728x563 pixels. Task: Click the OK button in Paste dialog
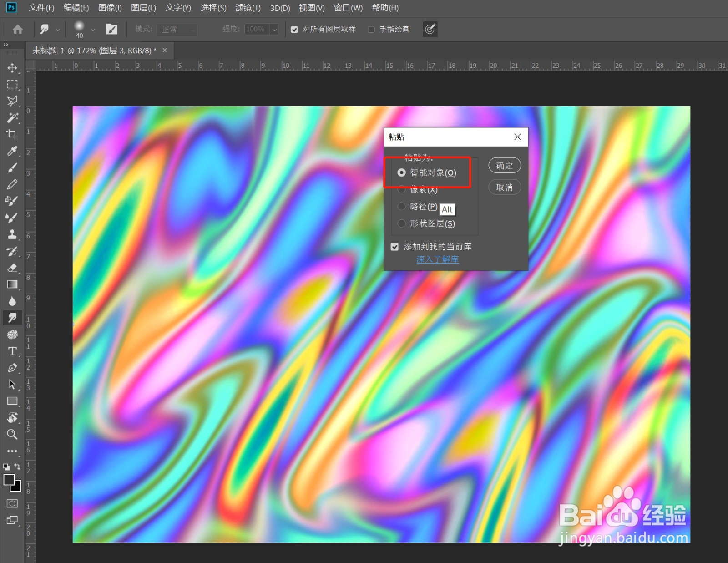(x=505, y=166)
